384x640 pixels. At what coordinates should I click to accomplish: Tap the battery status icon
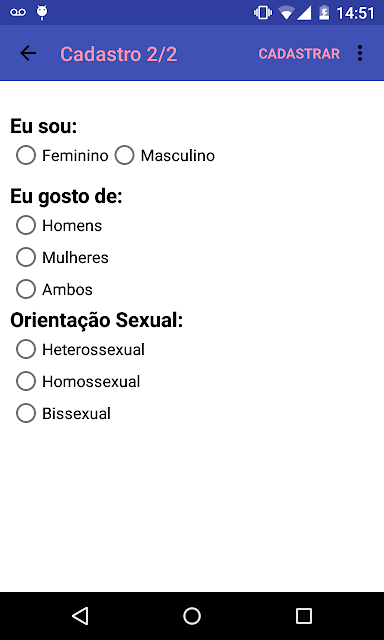(324, 13)
